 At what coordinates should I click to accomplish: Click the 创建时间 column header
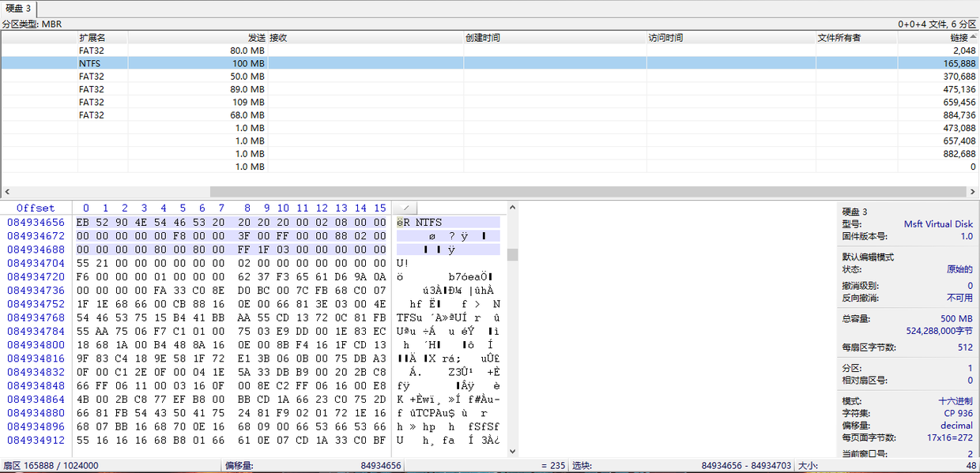[x=482, y=37]
